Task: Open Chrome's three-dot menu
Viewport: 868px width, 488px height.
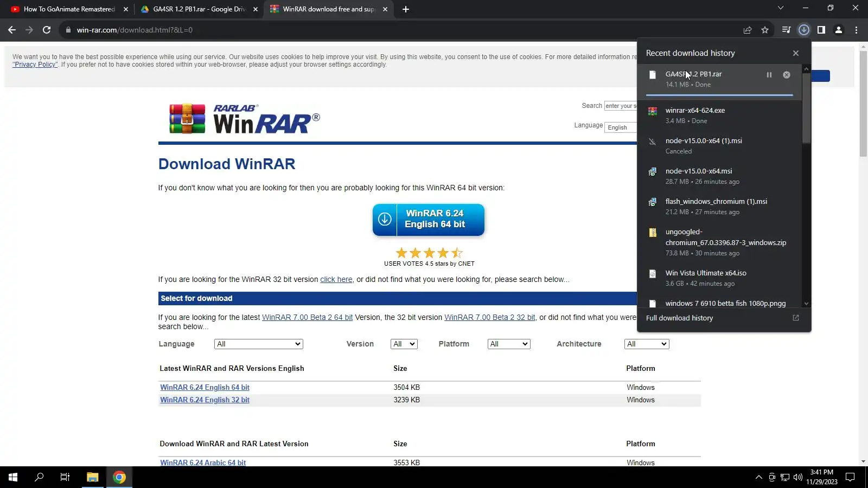Action: tap(856, 30)
